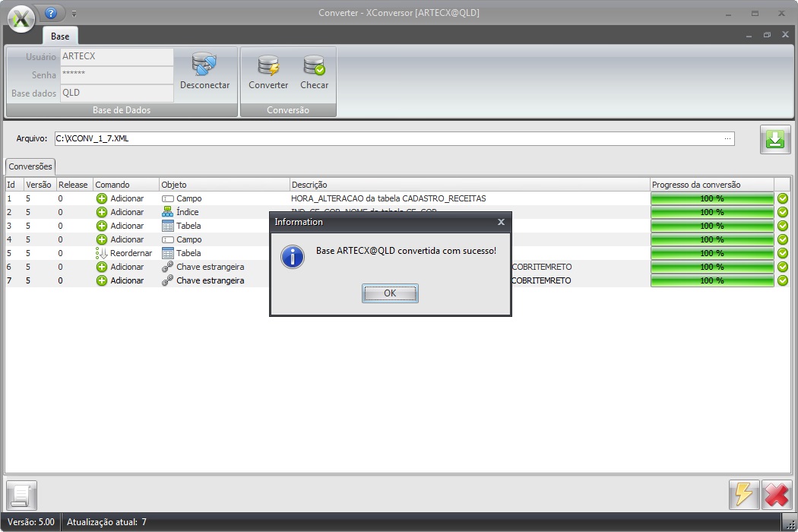Close the Information dialog with X
The height and width of the screenshot is (532, 798).
point(501,222)
